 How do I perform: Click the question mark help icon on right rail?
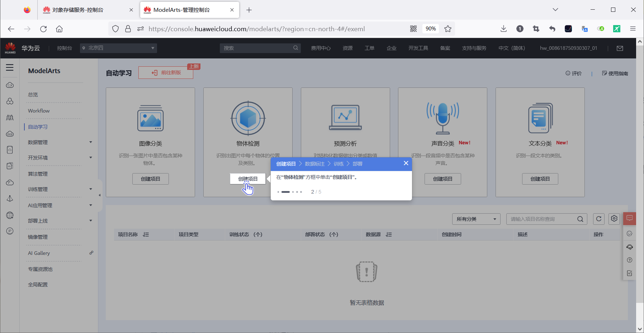[x=630, y=260]
